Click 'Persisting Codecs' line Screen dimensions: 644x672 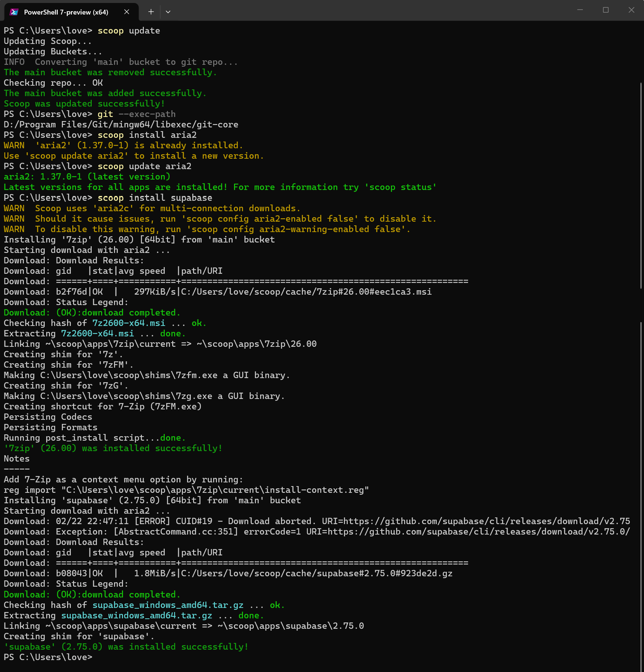tap(48, 417)
